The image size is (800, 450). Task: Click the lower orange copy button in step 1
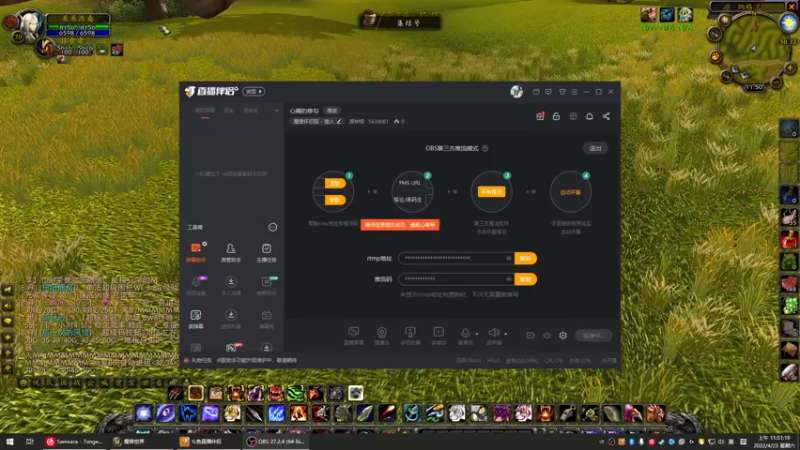click(335, 200)
